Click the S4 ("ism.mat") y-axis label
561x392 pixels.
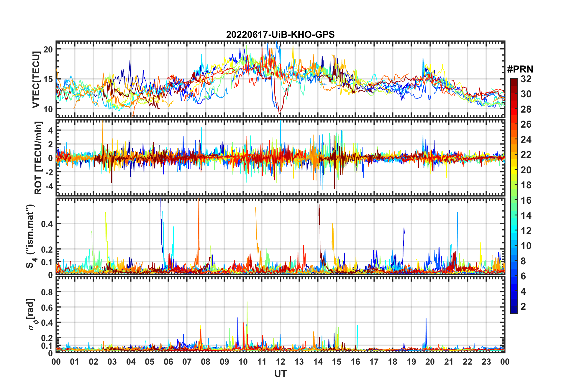[x=30, y=236]
